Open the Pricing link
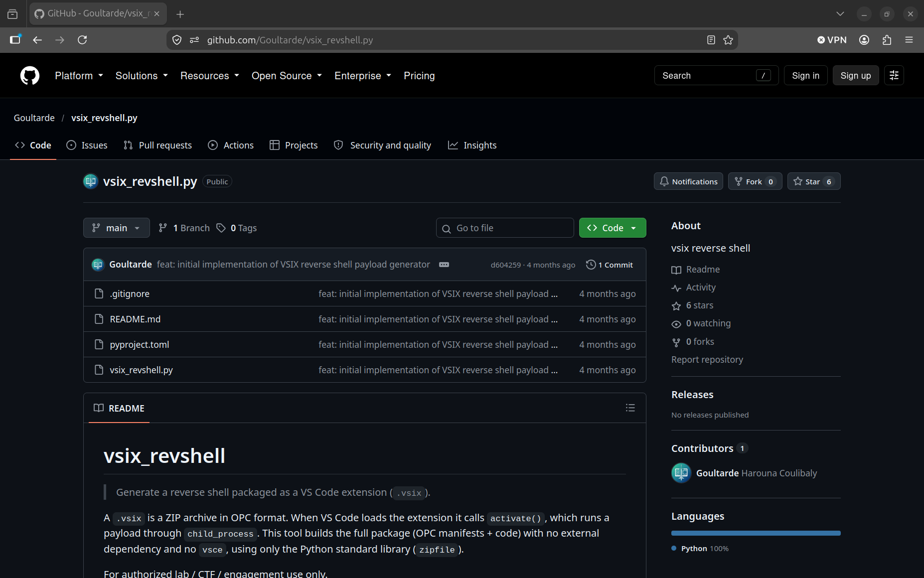Screen dimensions: 924x578 tap(419, 76)
